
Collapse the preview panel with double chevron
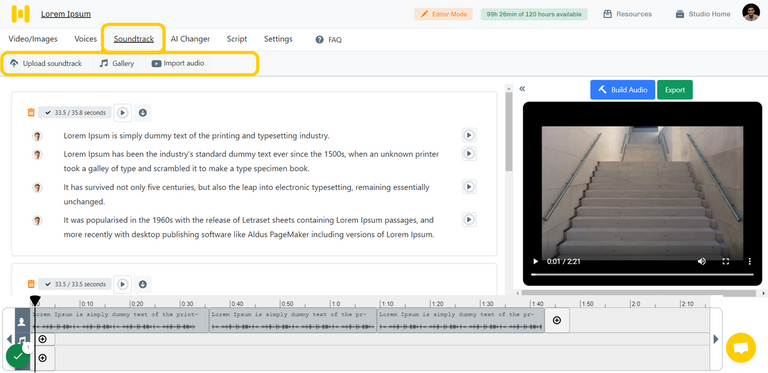522,89
